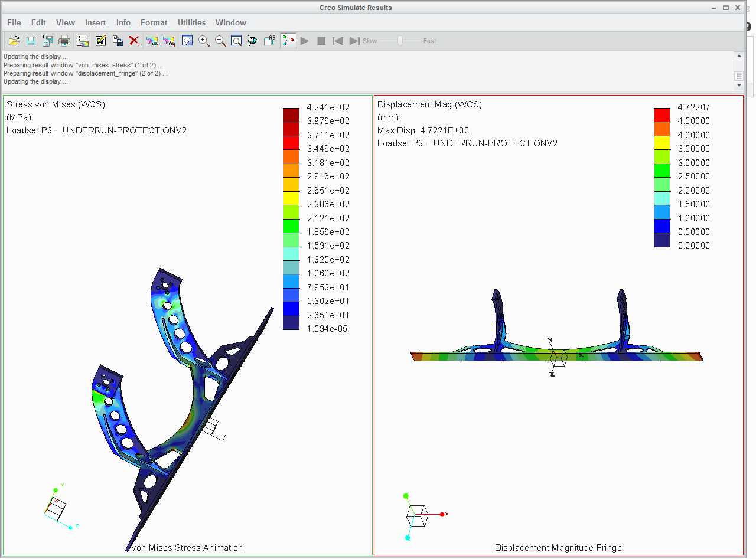Screen dimensions: 756x559
Task: Open the result window definition list icon
Action: pos(83,41)
